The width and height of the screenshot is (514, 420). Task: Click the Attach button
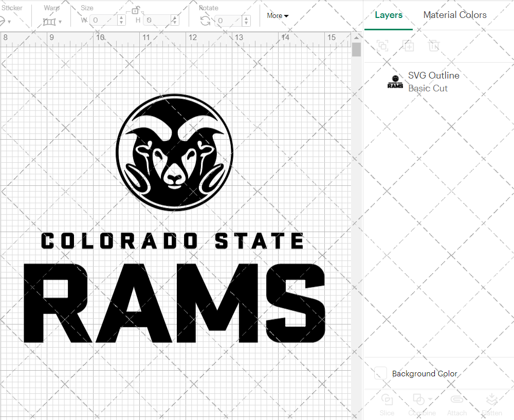click(456, 404)
